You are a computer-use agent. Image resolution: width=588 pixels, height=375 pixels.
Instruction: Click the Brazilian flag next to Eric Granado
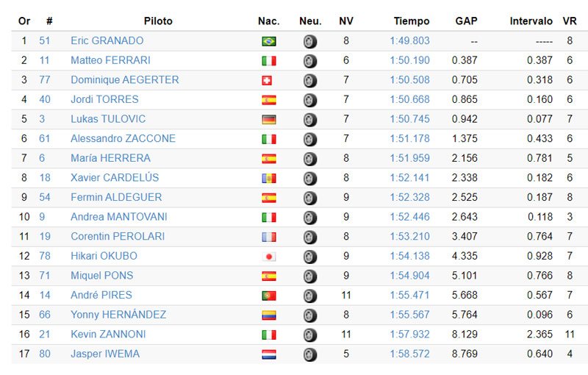[269, 41]
